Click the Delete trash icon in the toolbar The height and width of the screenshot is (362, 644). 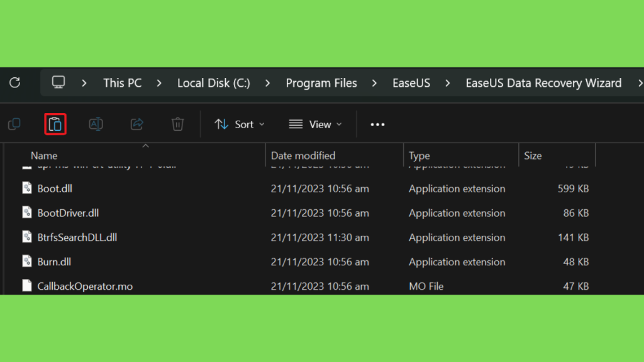[177, 124]
